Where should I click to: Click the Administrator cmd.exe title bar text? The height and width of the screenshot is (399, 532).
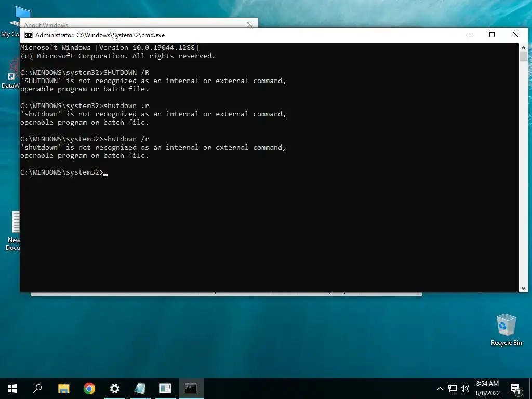pyautogui.click(x=100, y=35)
